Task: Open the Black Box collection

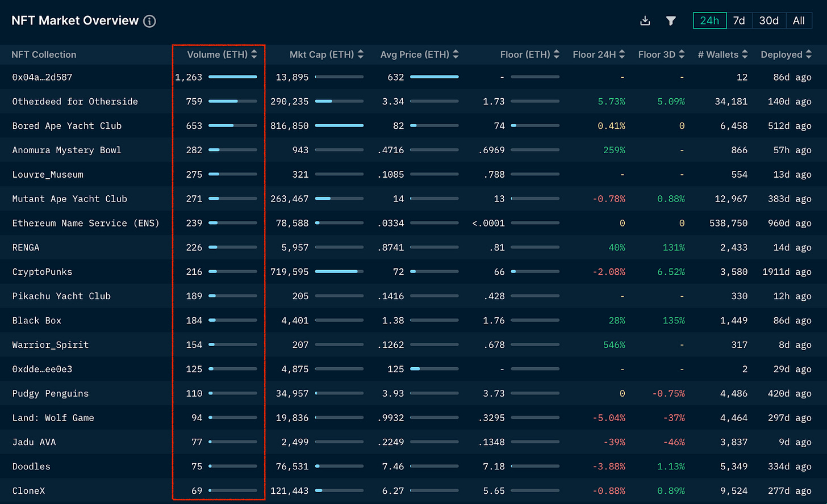Action: (x=37, y=321)
